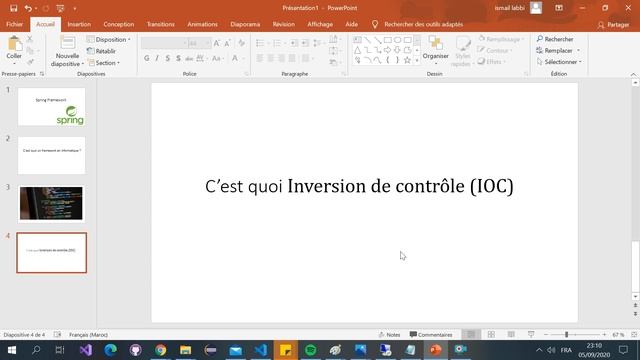The width and height of the screenshot is (640, 360).
Task: Click the zoom out minus button
Action: (546, 334)
